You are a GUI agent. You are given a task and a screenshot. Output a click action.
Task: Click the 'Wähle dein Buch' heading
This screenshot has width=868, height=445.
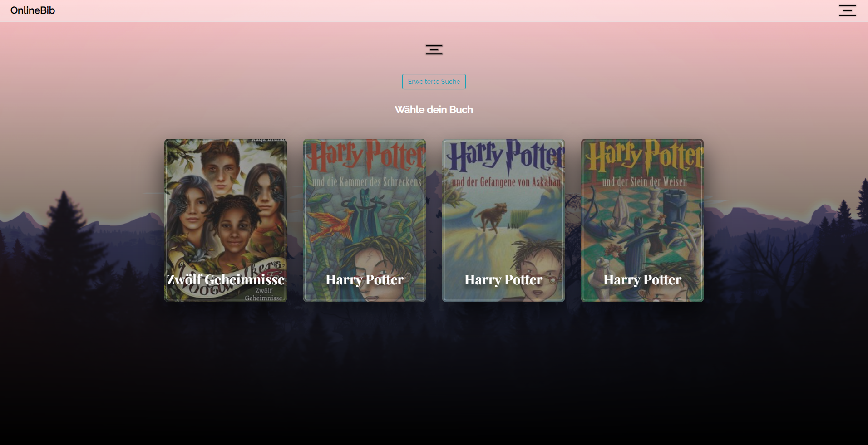434,110
